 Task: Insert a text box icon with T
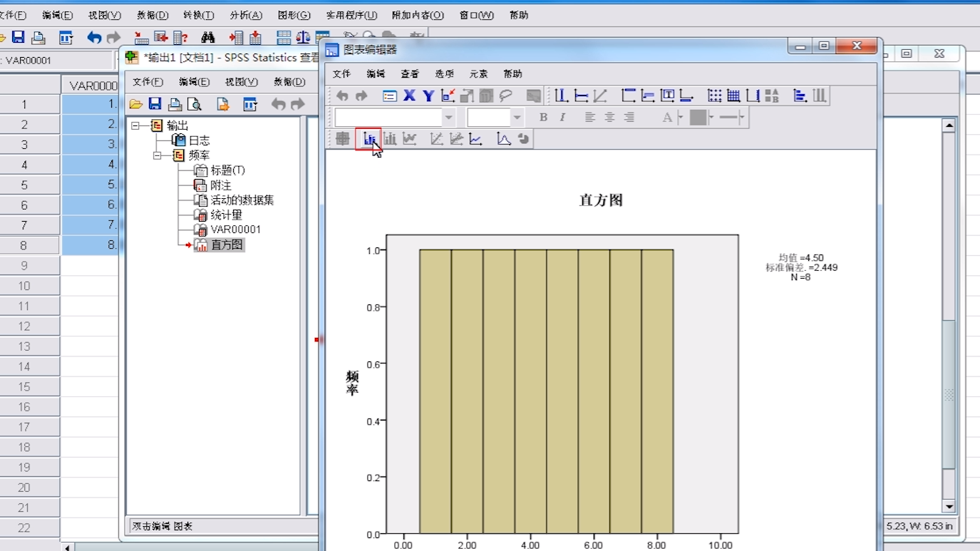pyautogui.click(x=667, y=96)
